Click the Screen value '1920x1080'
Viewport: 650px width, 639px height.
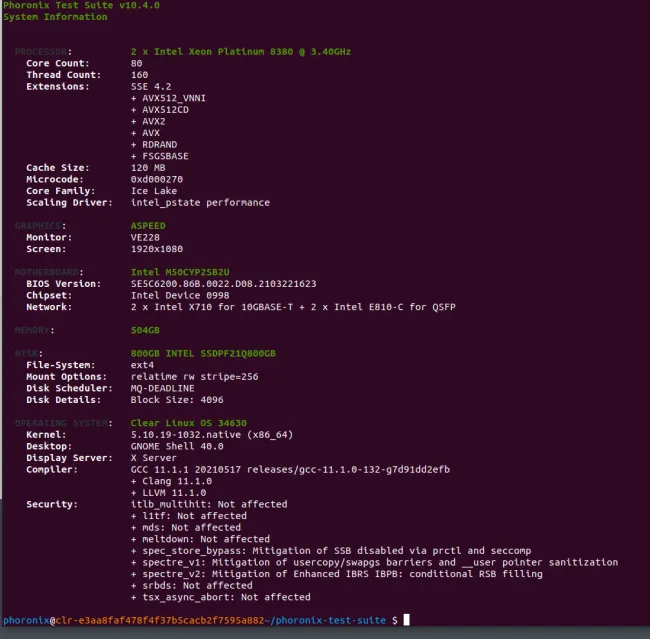(157, 249)
